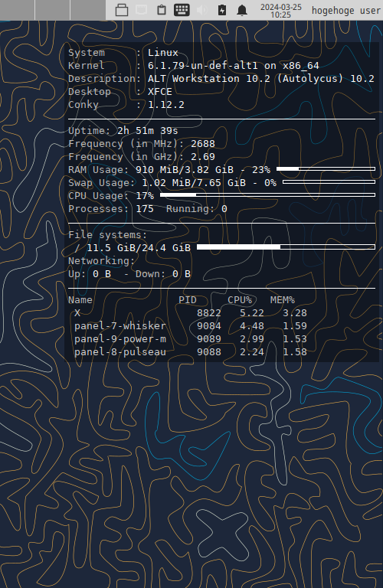The image size is (383, 588).
Task: Open the hogehoge user menu
Action: (x=346, y=11)
